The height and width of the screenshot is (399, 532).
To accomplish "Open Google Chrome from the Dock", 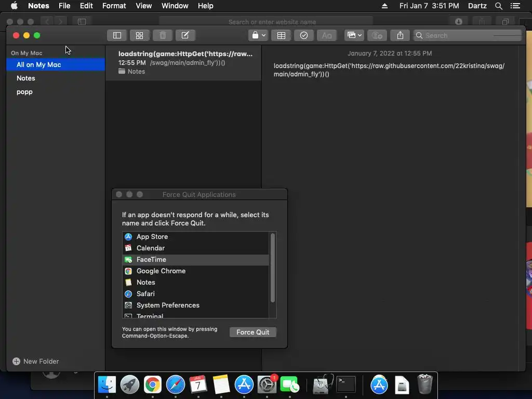I will (153, 385).
